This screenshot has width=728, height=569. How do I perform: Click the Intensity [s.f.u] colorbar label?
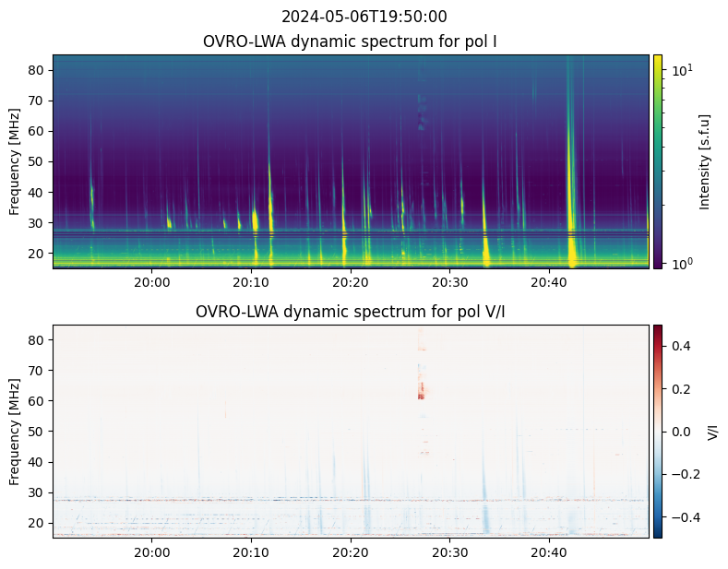(x=704, y=162)
